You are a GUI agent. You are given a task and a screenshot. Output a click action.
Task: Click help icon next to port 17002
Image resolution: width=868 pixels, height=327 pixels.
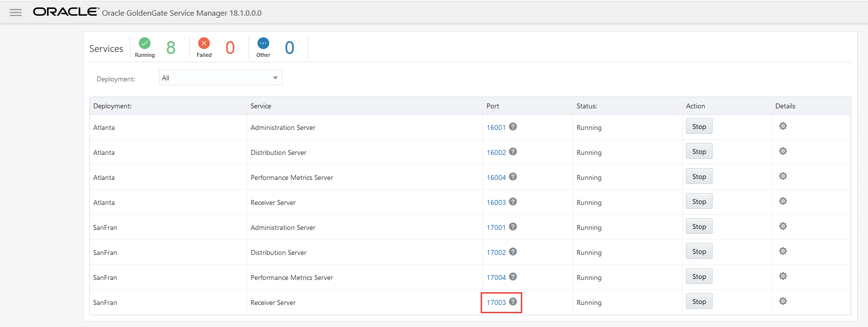pyautogui.click(x=513, y=252)
